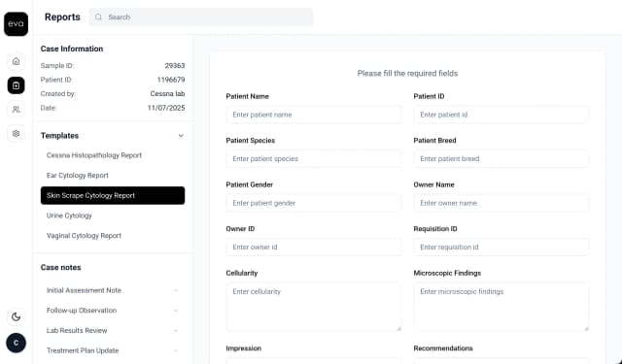This screenshot has height=364, width=622.
Task: Click the Owner Name input field
Action: coord(501,203)
